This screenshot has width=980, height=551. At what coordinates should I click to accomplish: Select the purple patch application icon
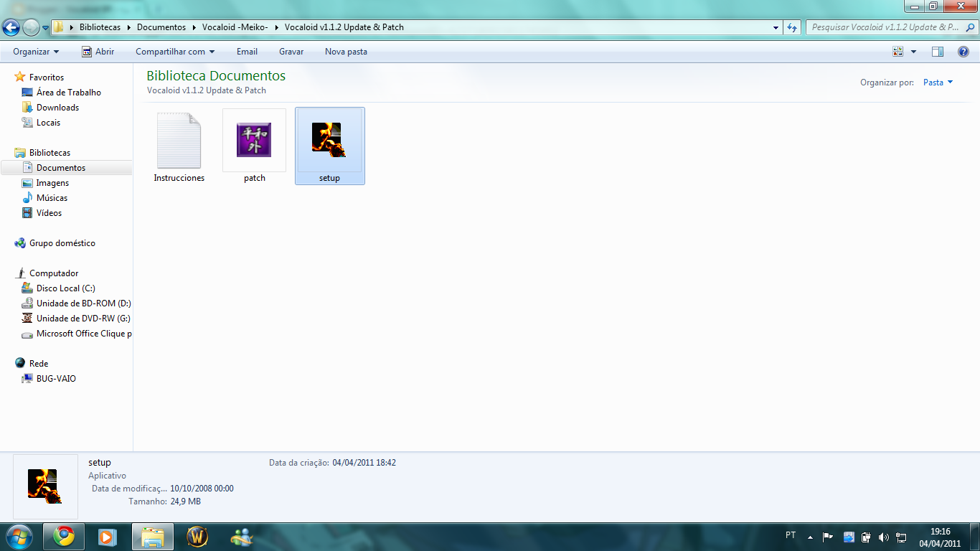click(x=254, y=140)
